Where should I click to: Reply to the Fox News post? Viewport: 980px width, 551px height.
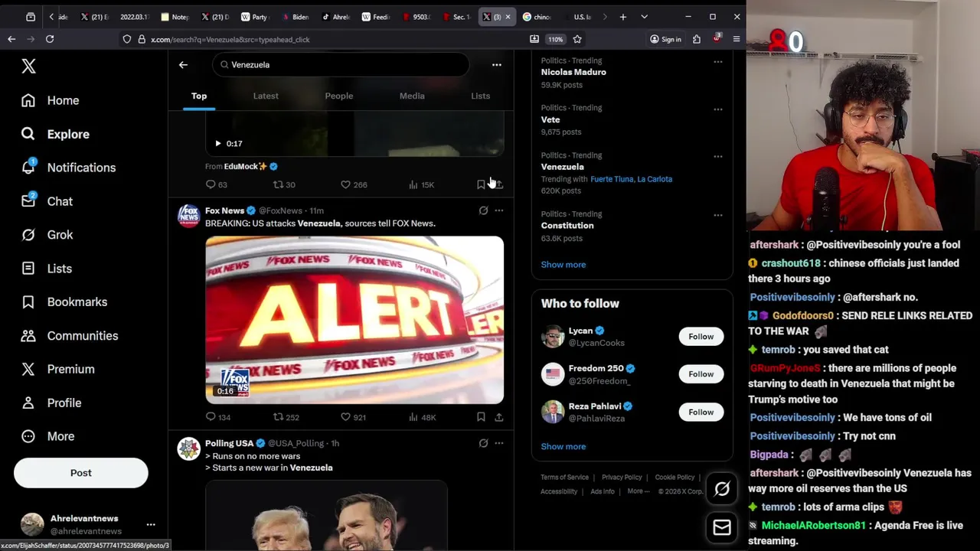pos(217,417)
